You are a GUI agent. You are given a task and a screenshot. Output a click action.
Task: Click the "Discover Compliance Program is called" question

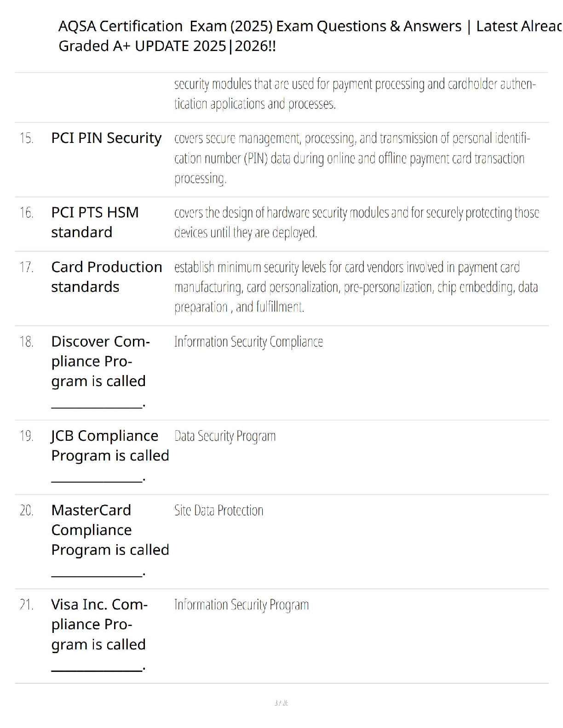click(100, 361)
